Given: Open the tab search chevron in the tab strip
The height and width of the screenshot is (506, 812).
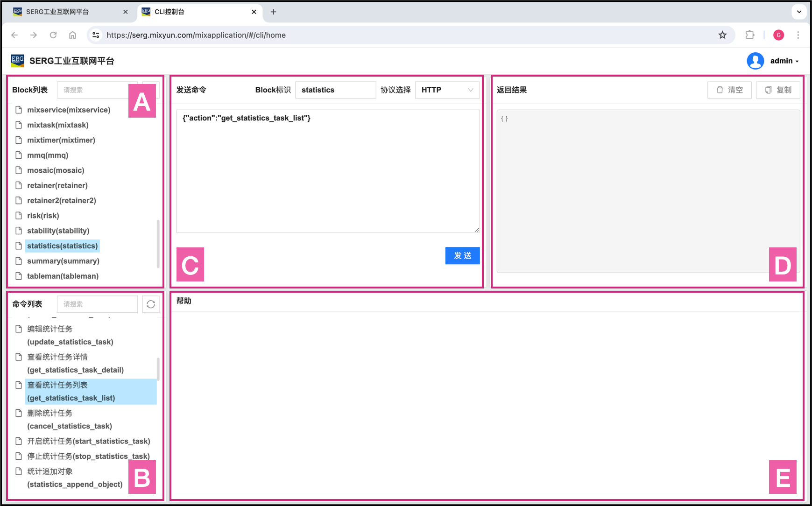Looking at the screenshot, I should tap(799, 12).
